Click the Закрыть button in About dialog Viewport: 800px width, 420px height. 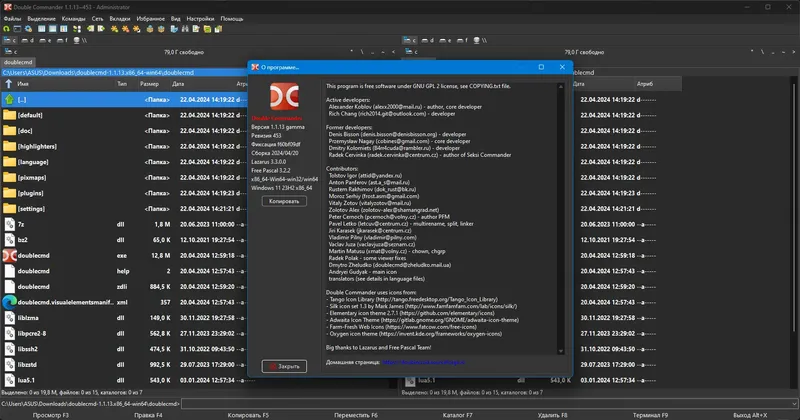286,366
